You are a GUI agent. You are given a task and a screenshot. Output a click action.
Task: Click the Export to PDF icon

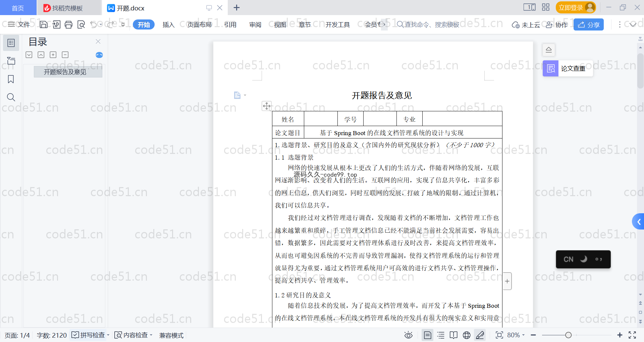(x=56, y=24)
